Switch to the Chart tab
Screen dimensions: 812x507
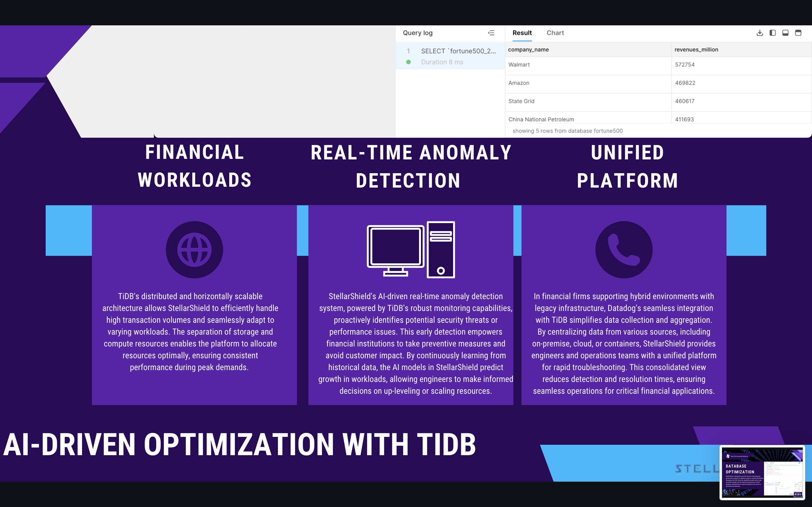coord(555,33)
